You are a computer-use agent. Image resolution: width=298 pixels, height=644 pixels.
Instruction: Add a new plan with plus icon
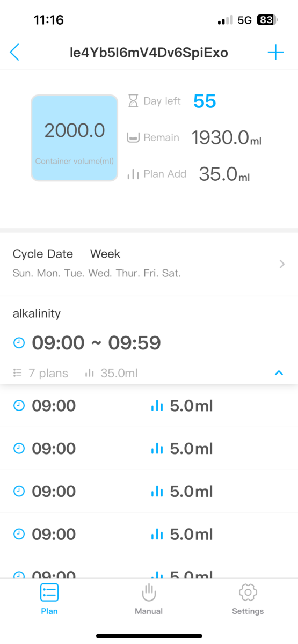coord(275,52)
